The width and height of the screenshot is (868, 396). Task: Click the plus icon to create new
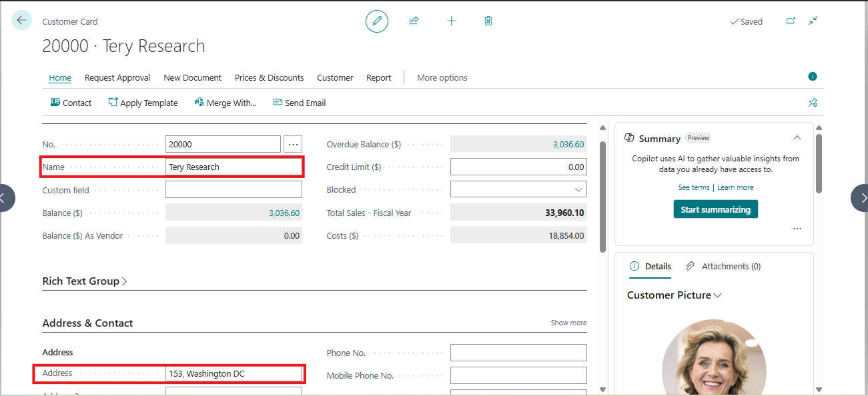point(451,21)
